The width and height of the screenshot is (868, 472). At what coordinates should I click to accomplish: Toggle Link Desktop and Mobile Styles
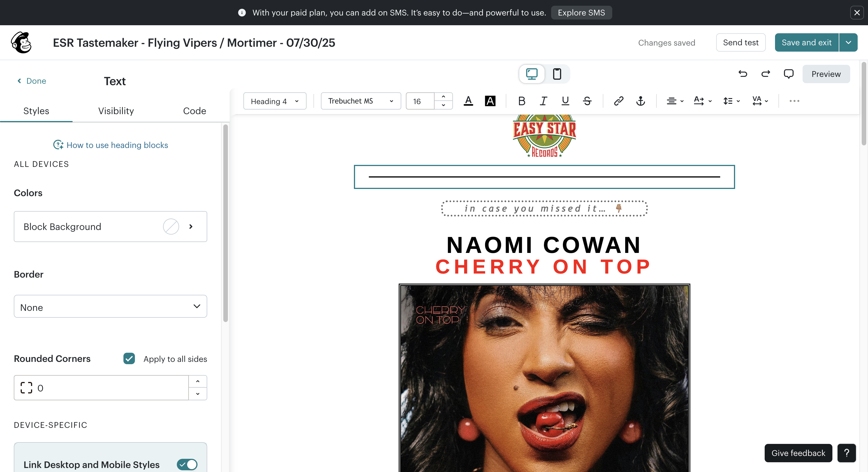187,465
